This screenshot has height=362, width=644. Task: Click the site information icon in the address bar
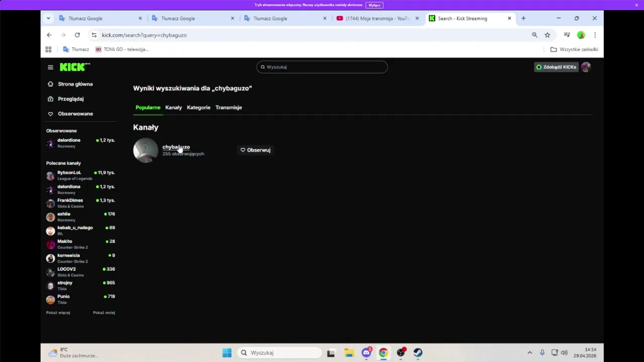[94, 35]
